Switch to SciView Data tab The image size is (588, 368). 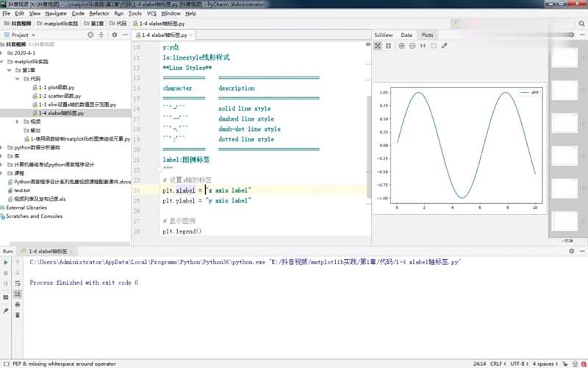[x=406, y=35]
